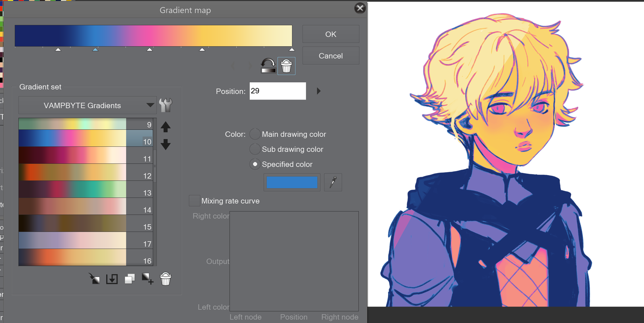Click OK to apply gradient map
644x323 pixels.
pos(330,35)
